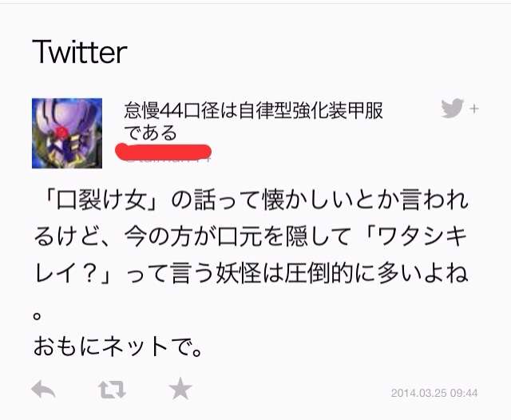Screen dimensions: 511x420
Task: Click the tweet line containing 妖怪は圧倒的に多いよね
Action: coord(252,273)
